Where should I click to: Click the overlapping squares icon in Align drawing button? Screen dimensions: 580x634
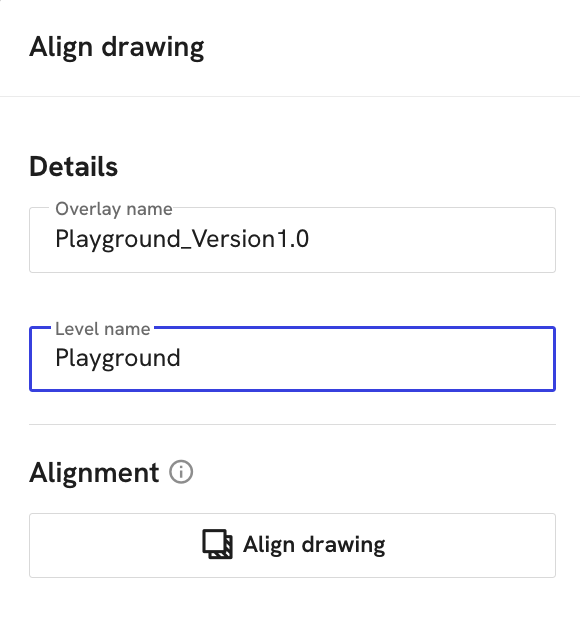click(218, 544)
